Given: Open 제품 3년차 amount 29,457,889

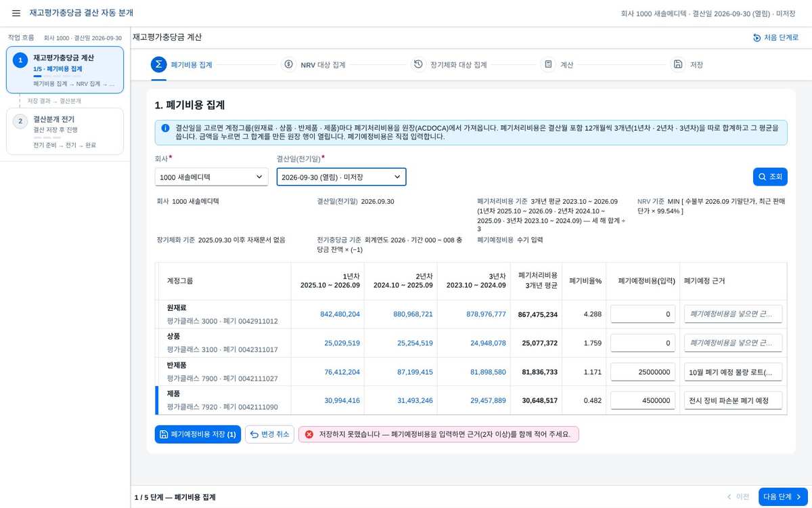Looking at the screenshot, I should click(x=488, y=400).
